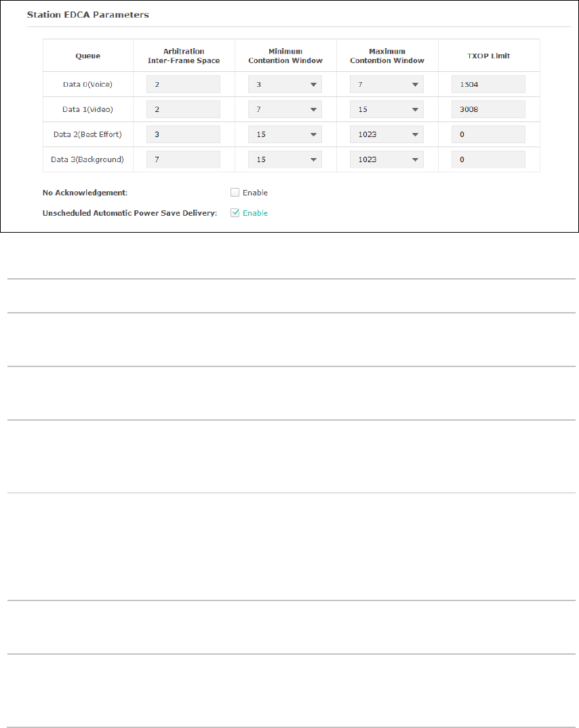
Task: Expand Minimum Contention Window for Data 3(Background)
Action: click(285, 159)
